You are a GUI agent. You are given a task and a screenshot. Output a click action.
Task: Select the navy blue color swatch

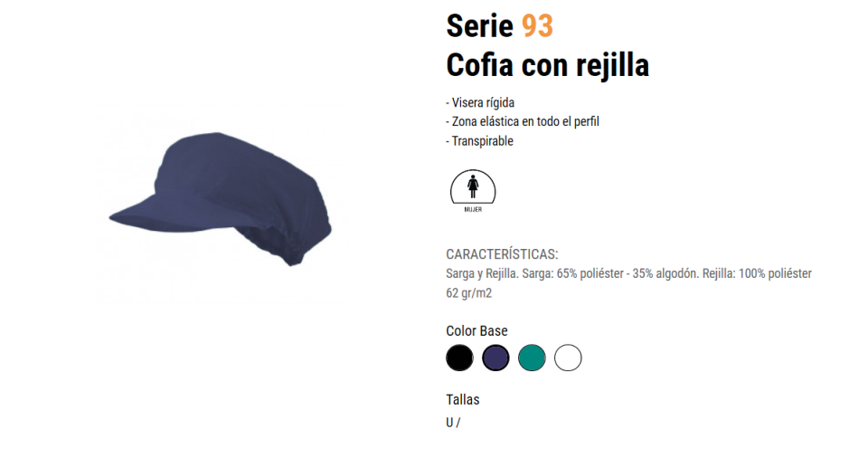(495, 358)
